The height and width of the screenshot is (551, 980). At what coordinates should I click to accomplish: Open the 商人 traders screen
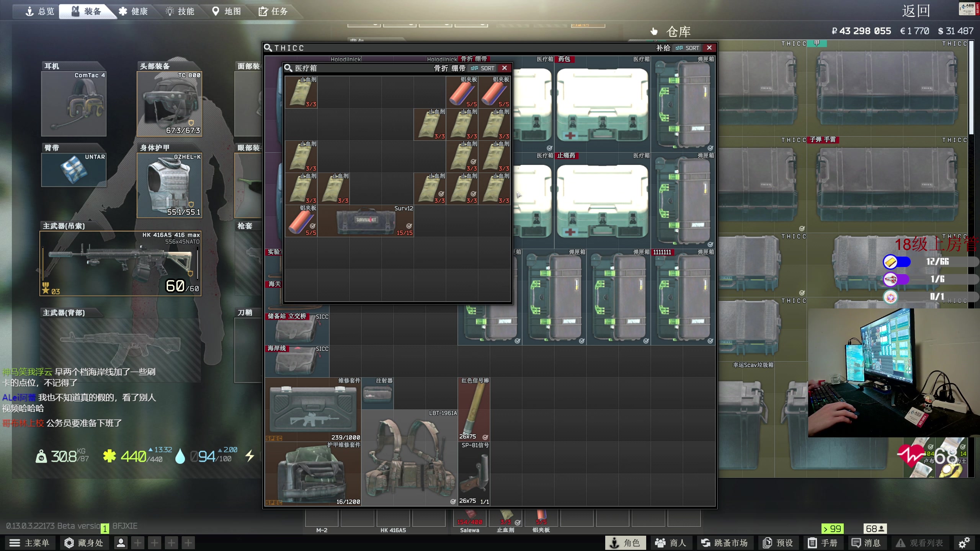[x=671, y=543]
